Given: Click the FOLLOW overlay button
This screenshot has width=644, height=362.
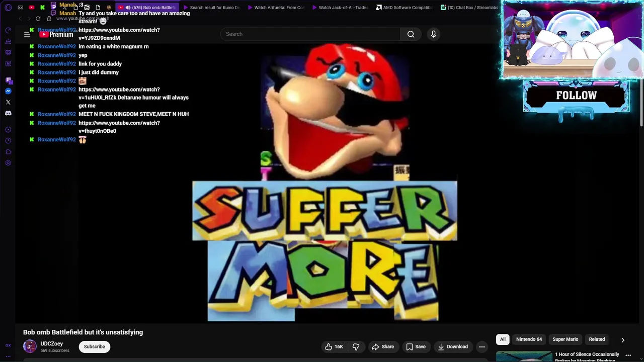Looking at the screenshot, I should pos(577,96).
